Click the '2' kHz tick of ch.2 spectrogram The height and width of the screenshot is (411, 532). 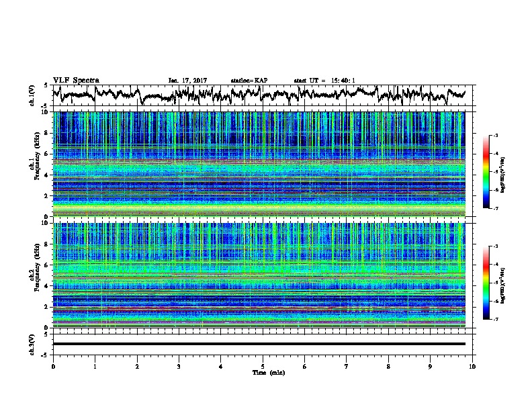click(47, 307)
